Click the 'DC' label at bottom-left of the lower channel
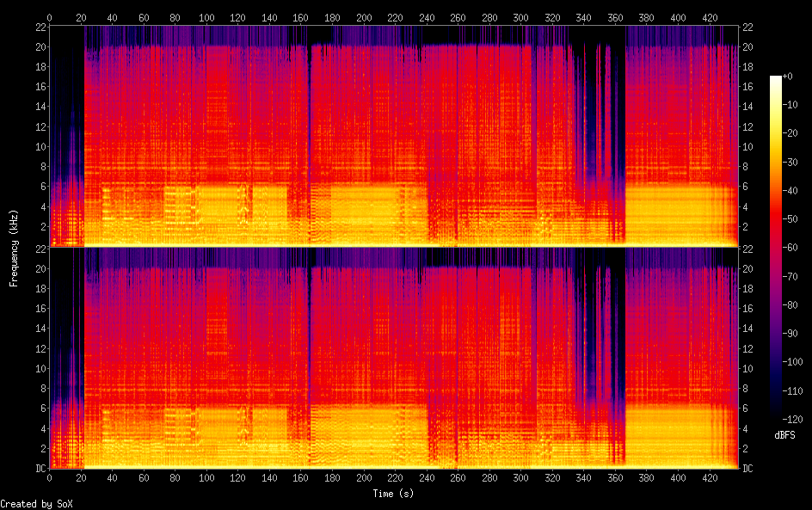812x510 pixels. point(38,468)
